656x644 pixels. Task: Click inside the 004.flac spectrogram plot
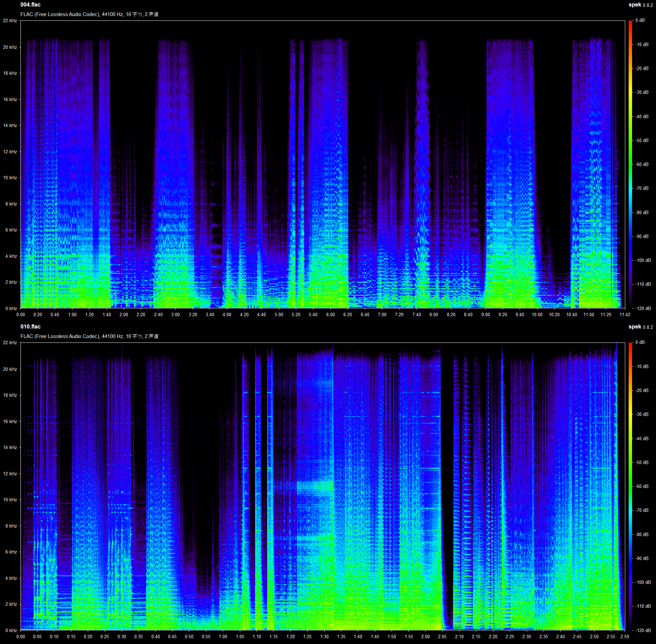pyautogui.click(x=323, y=164)
